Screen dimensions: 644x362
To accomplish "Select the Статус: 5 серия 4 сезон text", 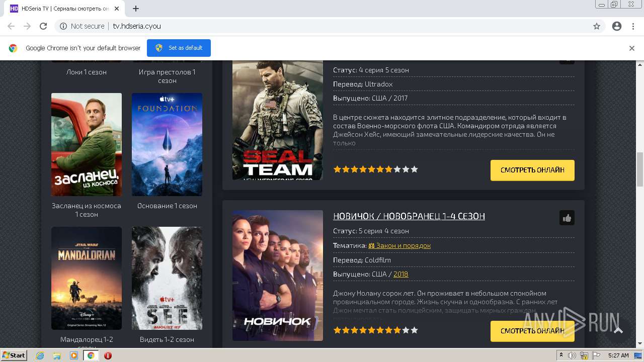I will click(371, 231).
